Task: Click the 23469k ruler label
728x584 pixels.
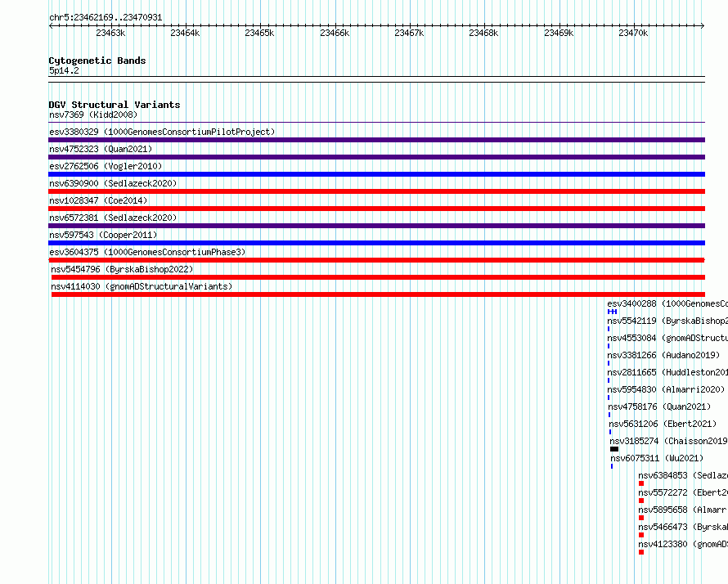Action: [x=559, y=33]
